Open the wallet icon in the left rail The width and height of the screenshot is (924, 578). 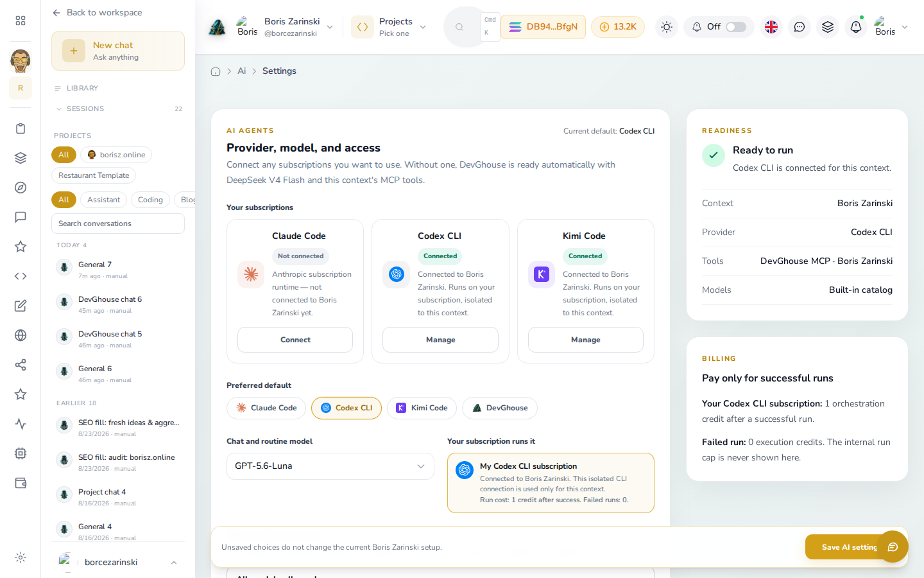coord(21,483)
